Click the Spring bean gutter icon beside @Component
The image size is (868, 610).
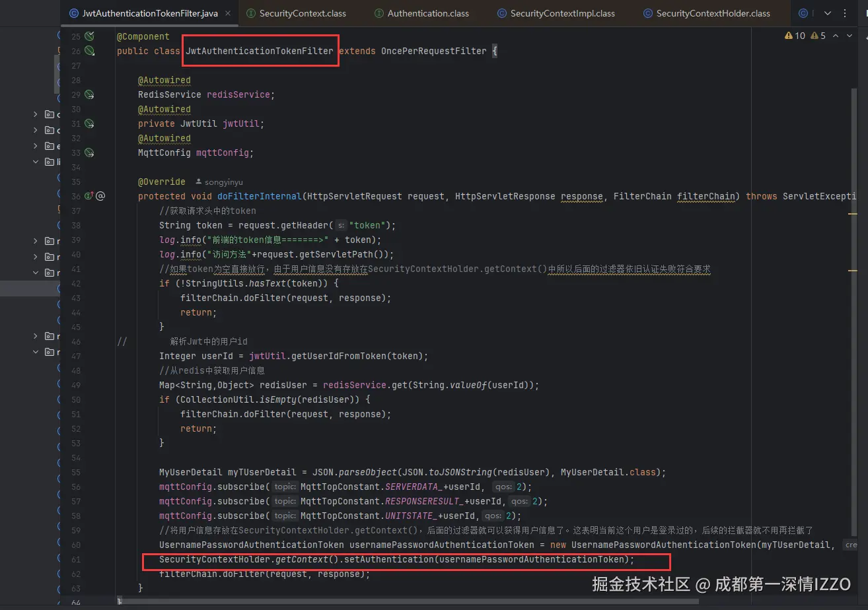[x=89, y=36]
